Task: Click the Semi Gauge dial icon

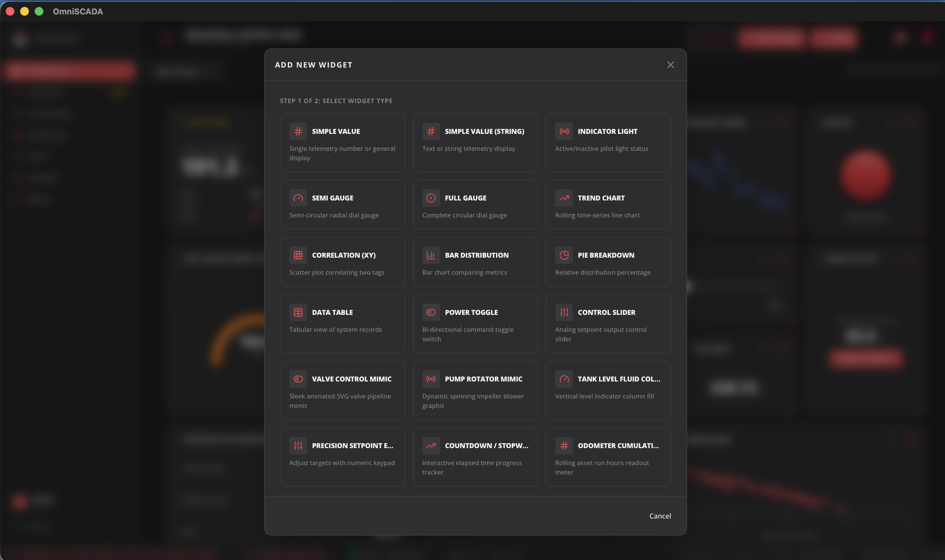Action: (298, 198)
